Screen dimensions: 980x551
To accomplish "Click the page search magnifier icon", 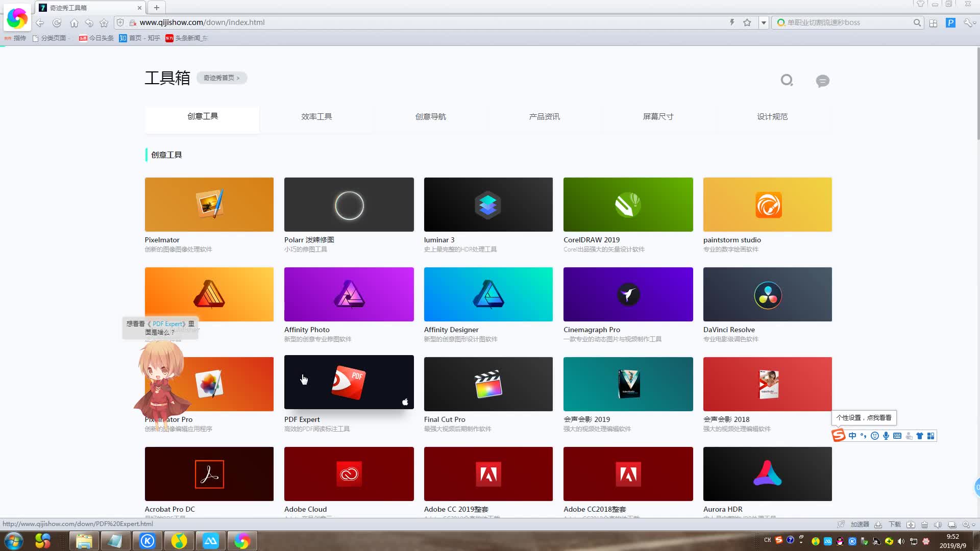I will [787, 80].
